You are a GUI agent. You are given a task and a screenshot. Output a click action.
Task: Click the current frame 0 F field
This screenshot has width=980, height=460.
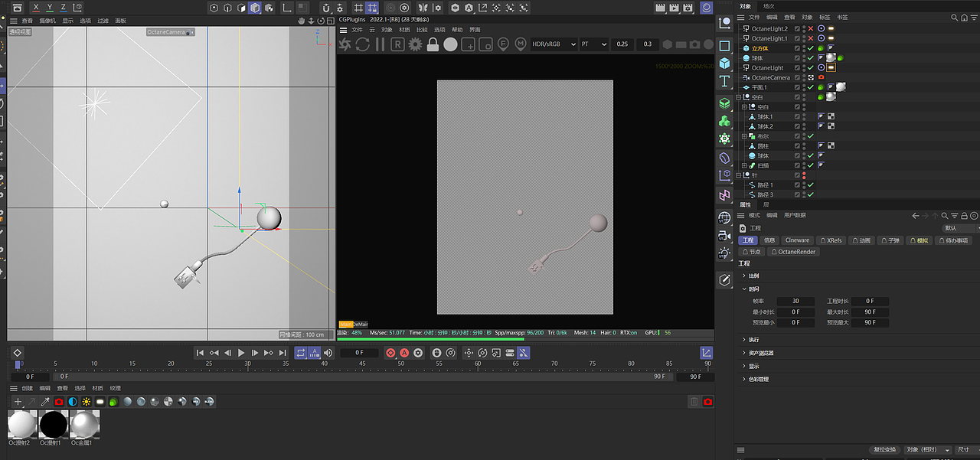pyautogui.click(x=358, y=353)
